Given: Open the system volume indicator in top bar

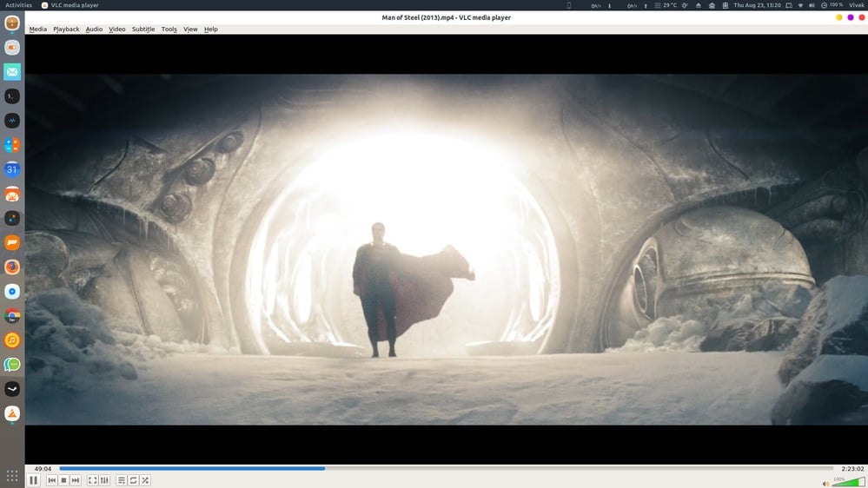Looking at the screenshot, I should (x=812, y=5).
